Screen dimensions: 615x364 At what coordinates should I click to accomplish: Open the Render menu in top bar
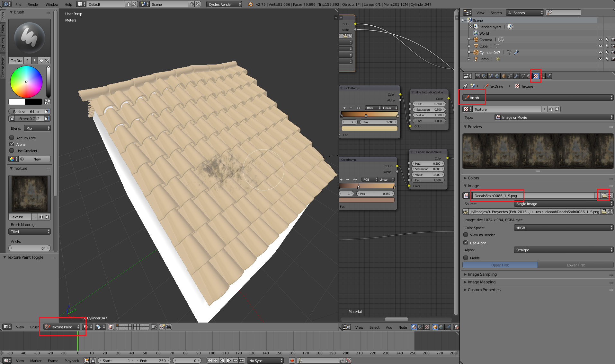click(33, 4)
